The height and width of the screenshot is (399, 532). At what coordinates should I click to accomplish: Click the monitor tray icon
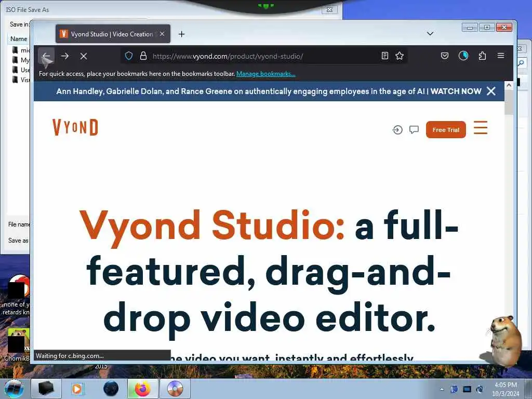[467, 390]
